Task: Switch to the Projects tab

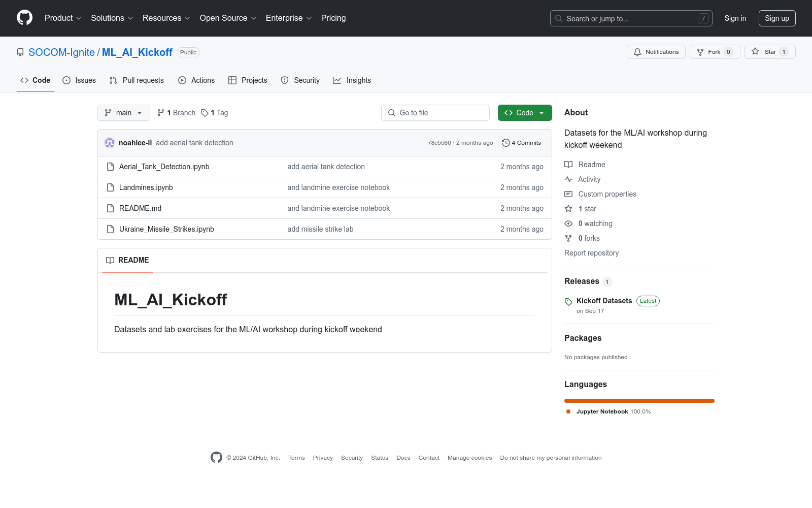Action: 248,80
